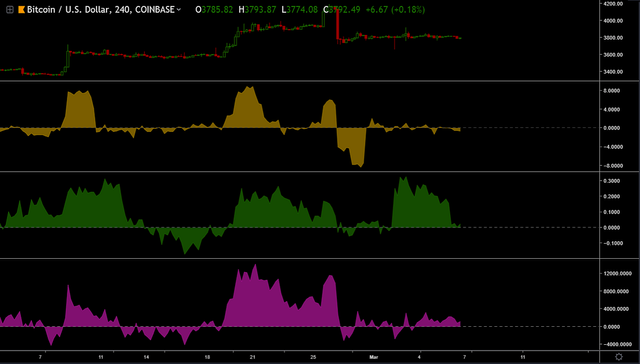Click the 21 date label on time axis
640x364 pixels.
[x=253, y=357]
